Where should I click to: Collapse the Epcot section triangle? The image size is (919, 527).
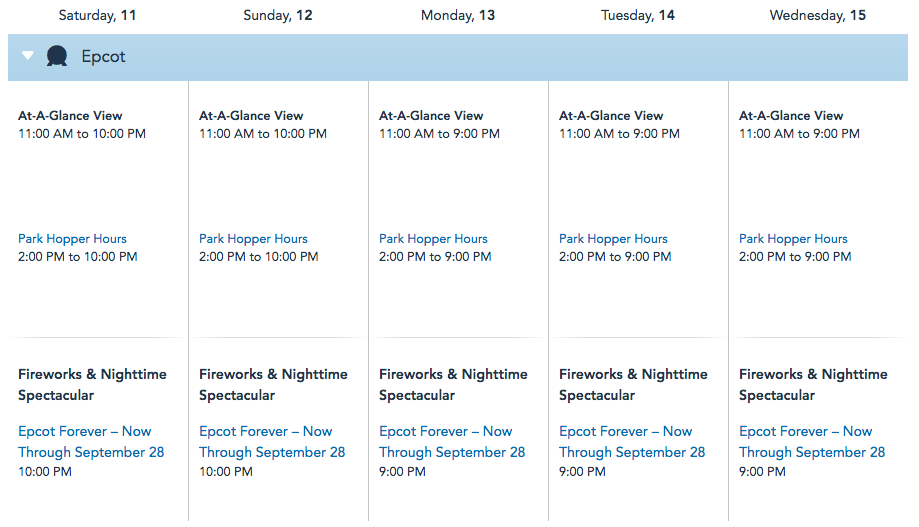click(x=28, y=57)
